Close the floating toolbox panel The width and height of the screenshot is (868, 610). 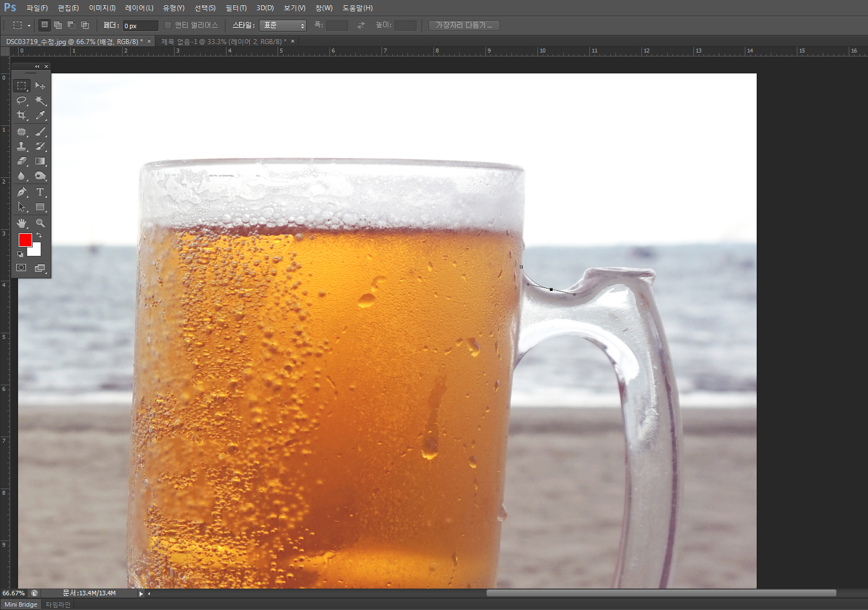pos(46,66)
